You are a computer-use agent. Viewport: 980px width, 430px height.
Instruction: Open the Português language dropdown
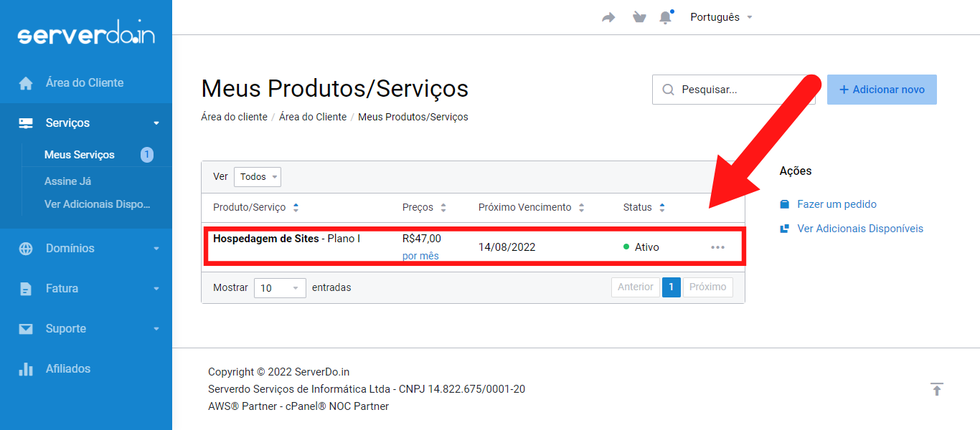tap(721, 17)
